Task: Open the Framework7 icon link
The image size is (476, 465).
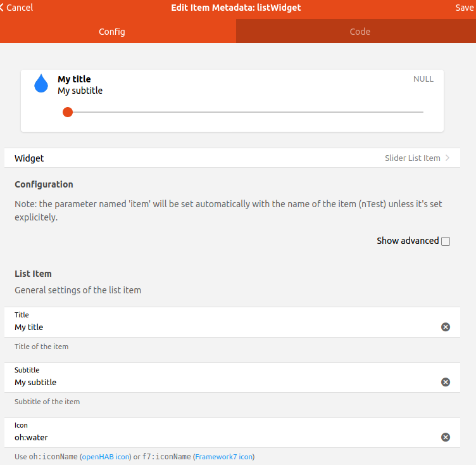Action: pyautogui.click(x=224, y=457)
